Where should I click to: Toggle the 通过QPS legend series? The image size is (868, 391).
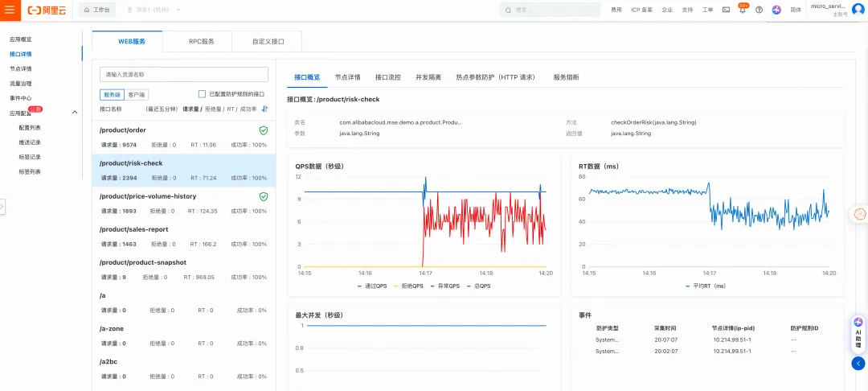(372, 286)
